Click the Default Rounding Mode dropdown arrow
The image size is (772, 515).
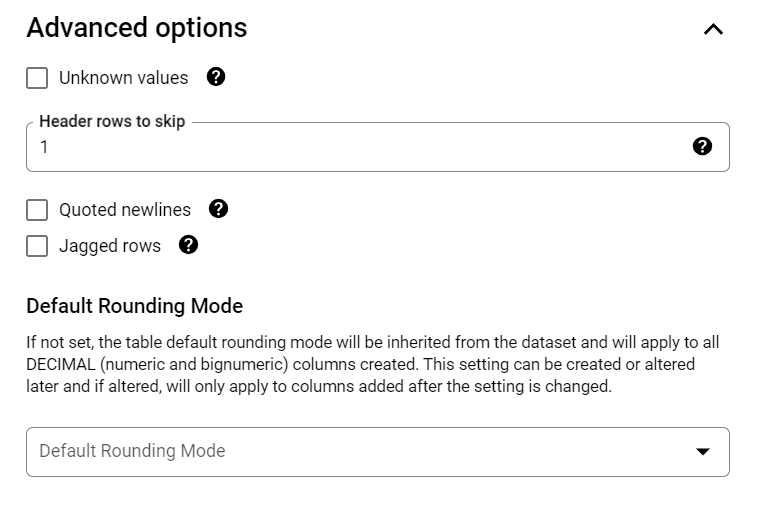point(703,451)
